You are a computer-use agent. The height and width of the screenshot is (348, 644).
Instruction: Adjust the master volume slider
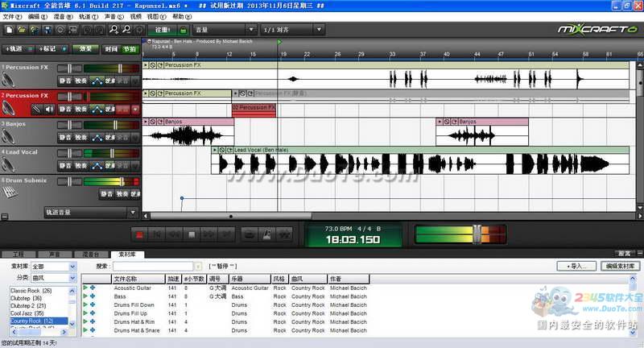tap(477, 234)
